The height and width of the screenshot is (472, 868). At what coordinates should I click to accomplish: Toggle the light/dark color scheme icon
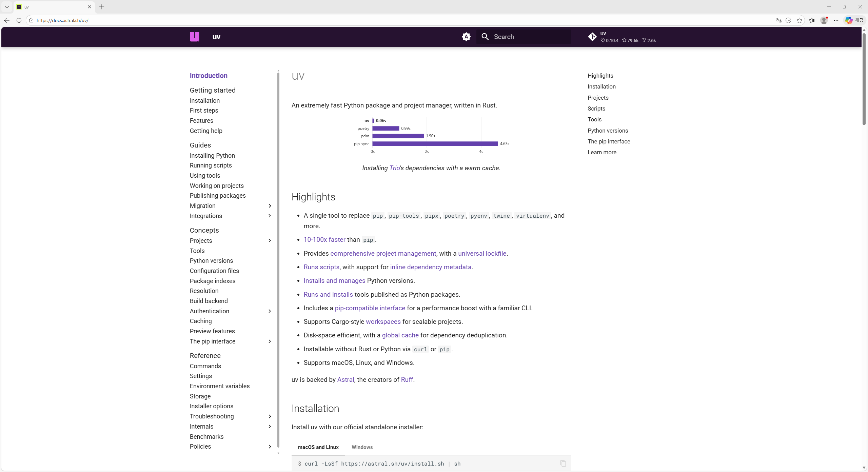coord(466,37)
